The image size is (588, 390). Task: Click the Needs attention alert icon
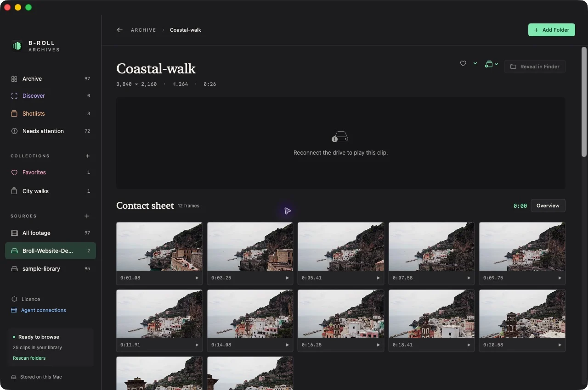coord(14,131)
